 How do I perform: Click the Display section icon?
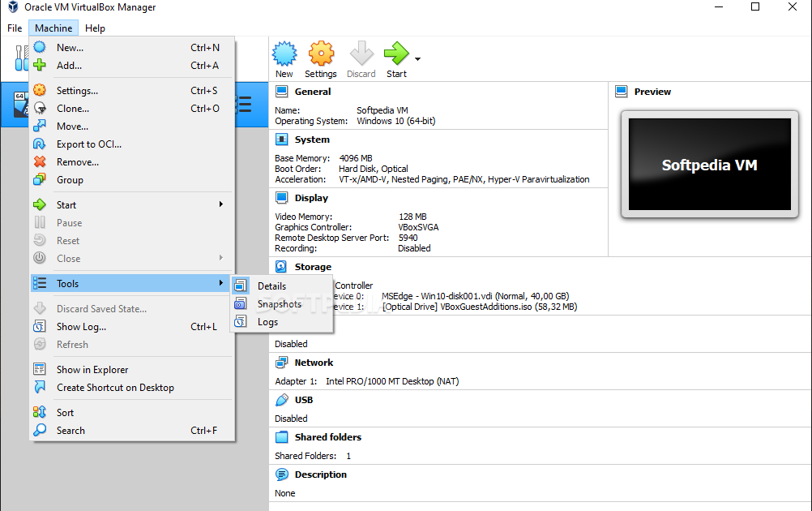pos(281,197)
